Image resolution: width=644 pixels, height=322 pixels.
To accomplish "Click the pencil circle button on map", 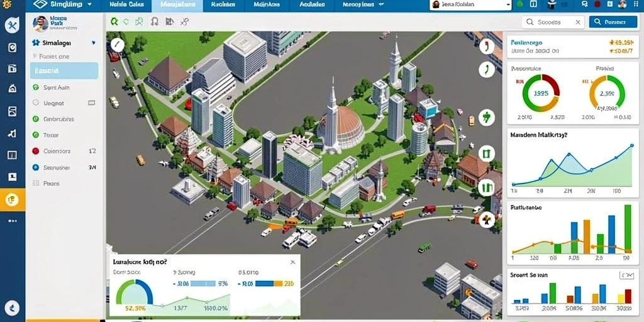I will point(117,45).
